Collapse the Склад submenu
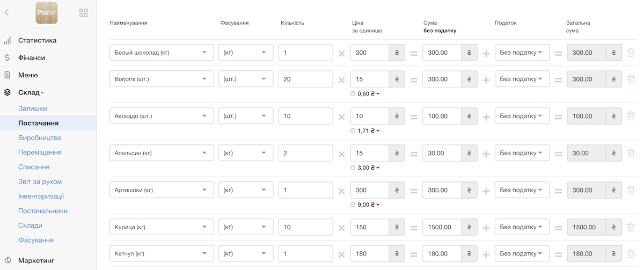Image resolution: width=644 pixels, height=270 pixels. tap(31, 92)
